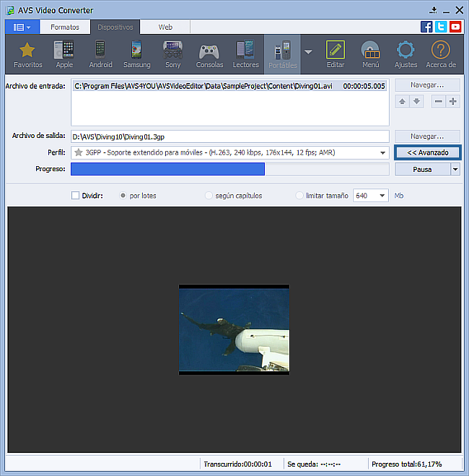Enable the Dividir checkbox
Viewport: 469px width, 476px height.
(x=76, y=196)
